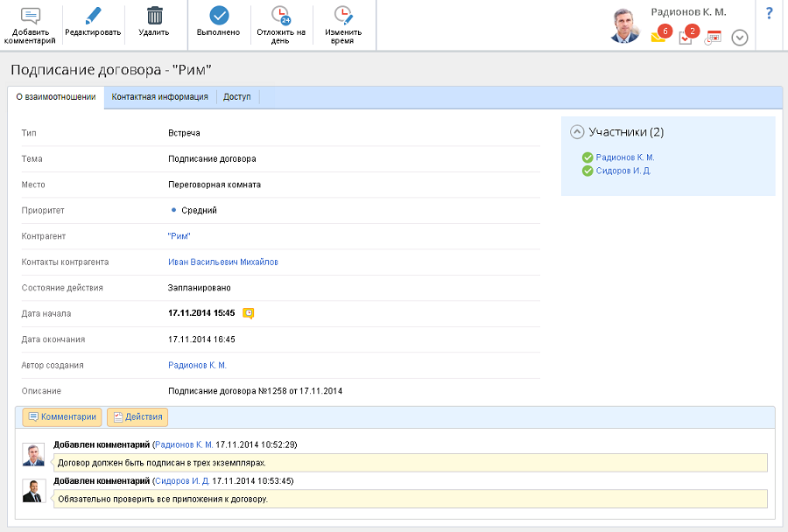Image resolution: width=788 pixels, height=532 pixels.
Task: Open the messages envelope with badge 6
Action: [659, 36]
